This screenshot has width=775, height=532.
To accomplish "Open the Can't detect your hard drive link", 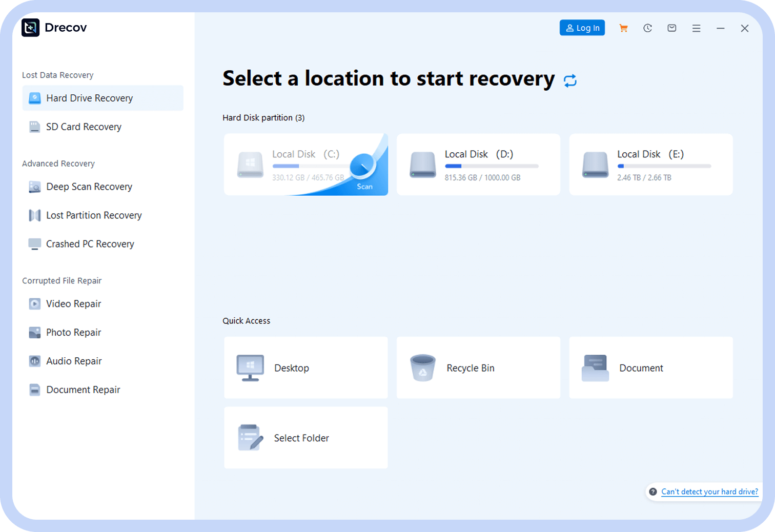I will (x=709, y=492).
